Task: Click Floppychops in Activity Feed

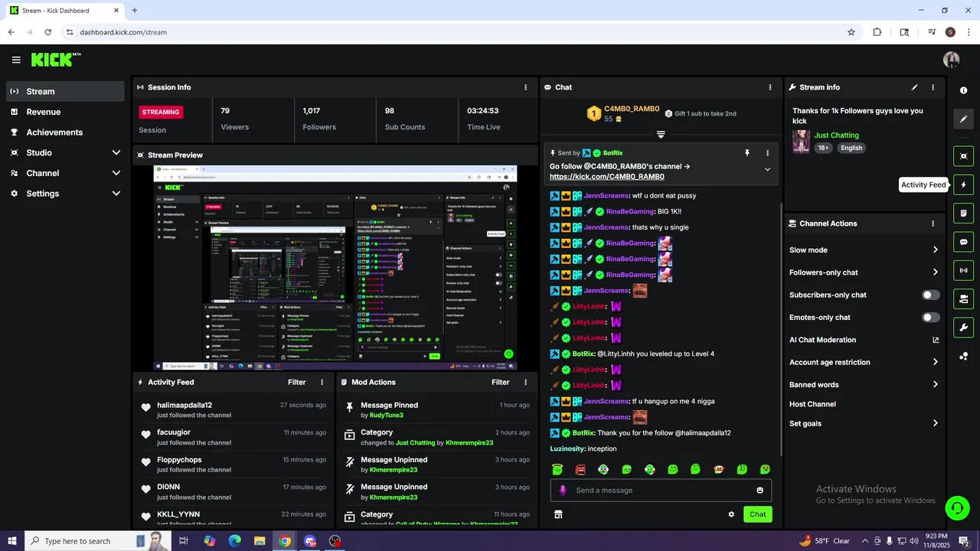Action: point(179,459)
